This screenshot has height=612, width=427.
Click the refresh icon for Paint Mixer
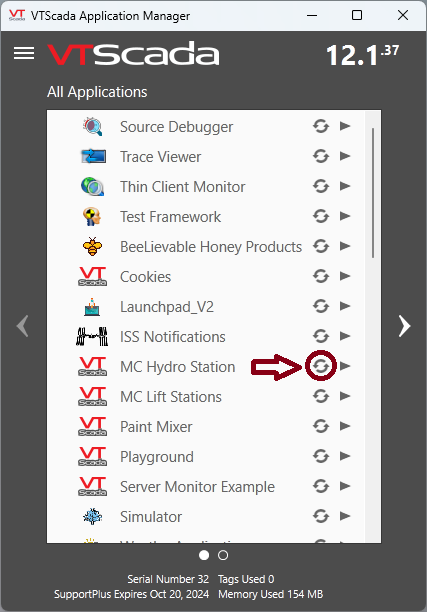(x=321, y=426)
